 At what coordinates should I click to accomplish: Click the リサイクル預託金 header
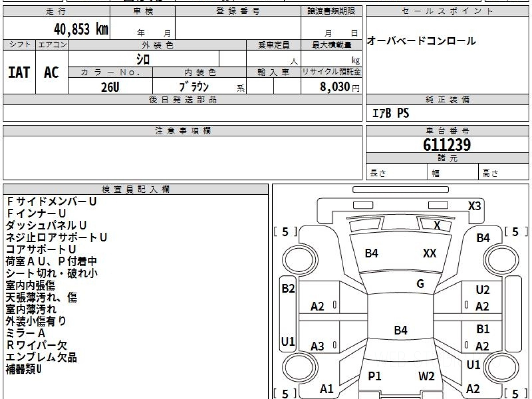332,72
